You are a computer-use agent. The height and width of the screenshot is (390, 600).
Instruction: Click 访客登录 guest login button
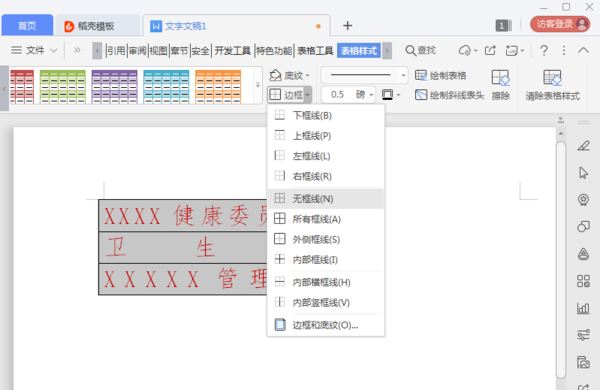[560, 24]
